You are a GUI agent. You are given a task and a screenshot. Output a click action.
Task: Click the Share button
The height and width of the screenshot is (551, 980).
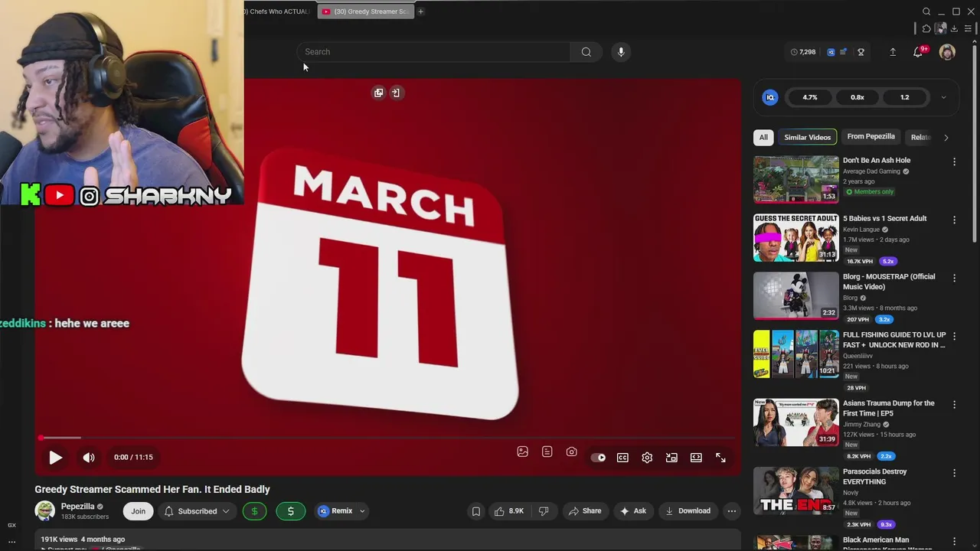point(584,511)
